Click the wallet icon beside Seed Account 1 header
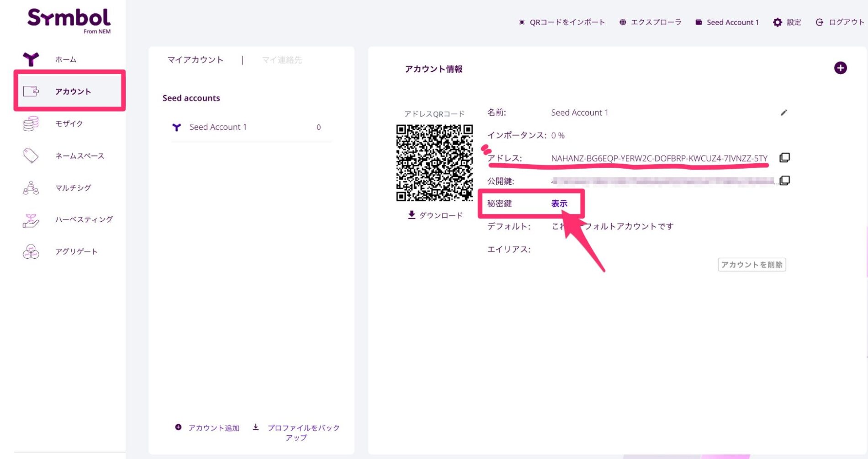The image size is (868, 459). [x=699, y=22]
